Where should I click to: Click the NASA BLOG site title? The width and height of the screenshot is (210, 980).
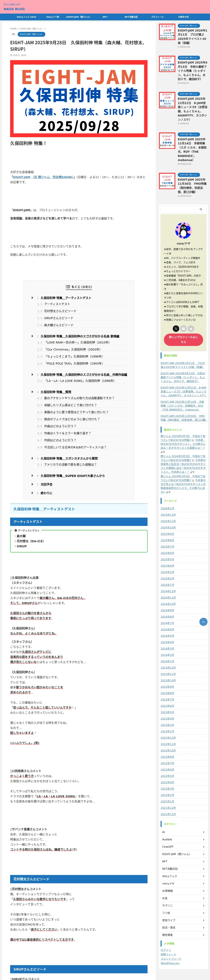(x=14, y=9)
